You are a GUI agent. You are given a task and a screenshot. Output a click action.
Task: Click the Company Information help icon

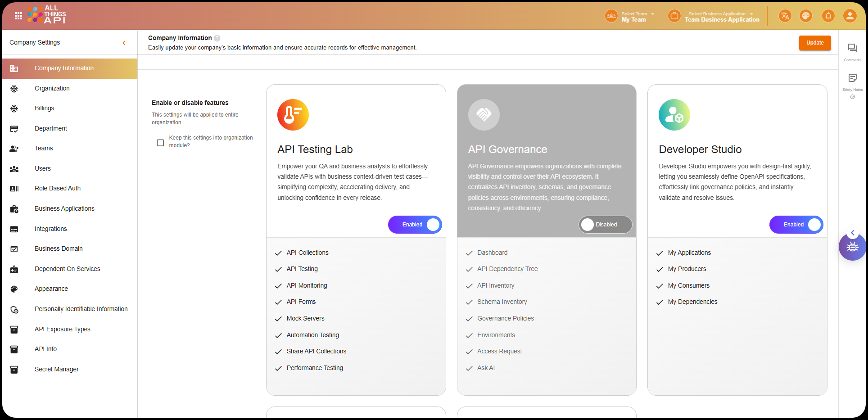217,38
